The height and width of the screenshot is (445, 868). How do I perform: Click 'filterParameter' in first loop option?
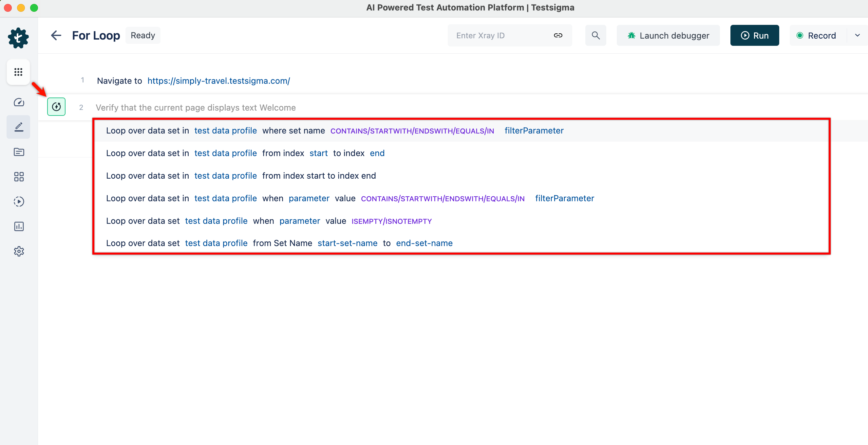(x=534, y=131)
